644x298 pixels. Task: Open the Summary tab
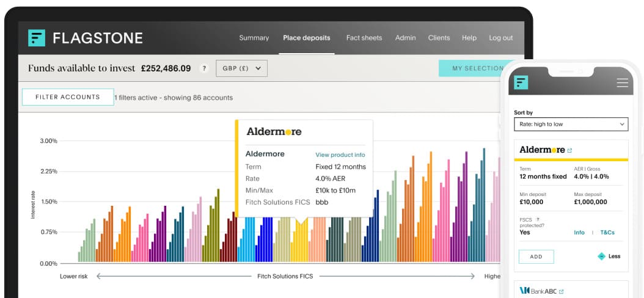[x=254, y=38]
